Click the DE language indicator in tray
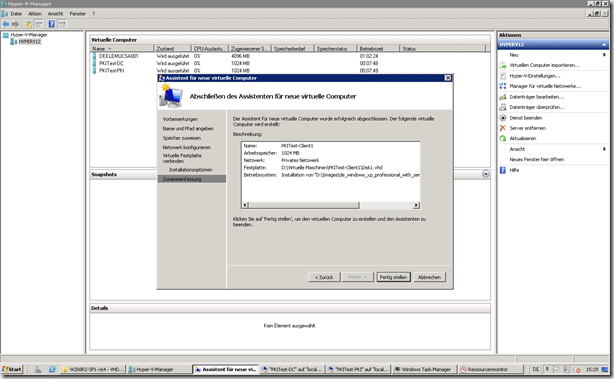 click(536, 369)
